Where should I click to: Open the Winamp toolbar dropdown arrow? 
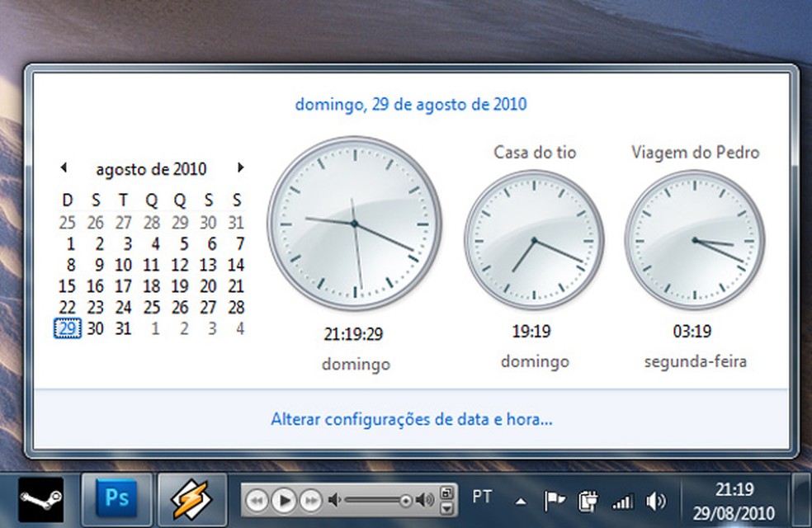coord(446,507)
